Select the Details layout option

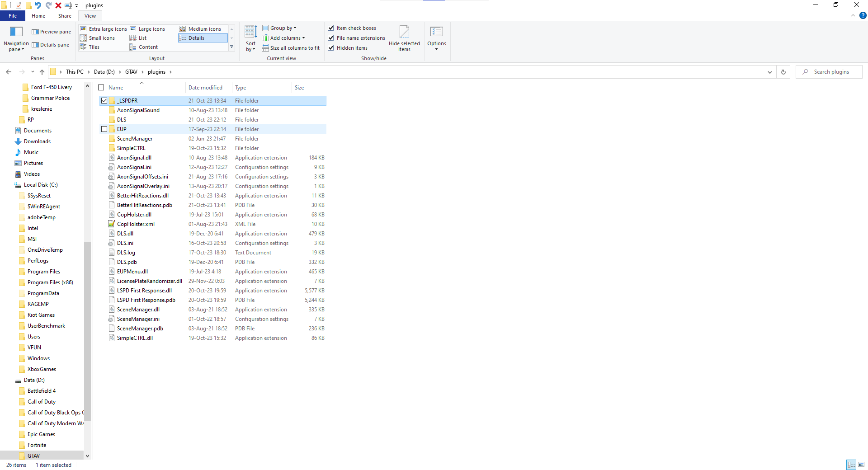[x=203, y=38]
